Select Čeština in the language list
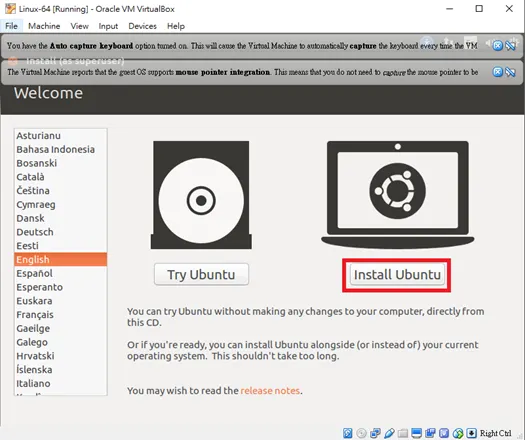The image size is (525, 440). tap(61, 190)
